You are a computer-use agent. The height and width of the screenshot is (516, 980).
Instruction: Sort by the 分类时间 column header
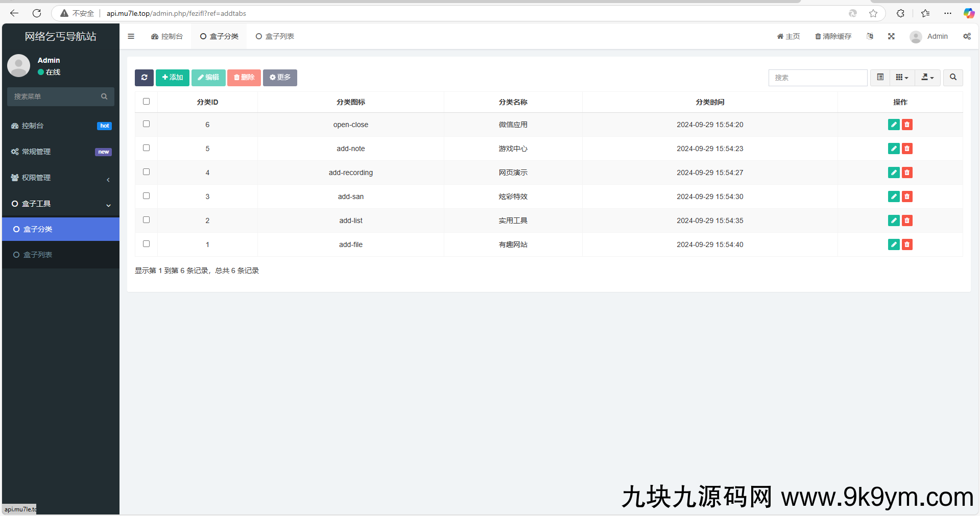click(x=710, y=102)
